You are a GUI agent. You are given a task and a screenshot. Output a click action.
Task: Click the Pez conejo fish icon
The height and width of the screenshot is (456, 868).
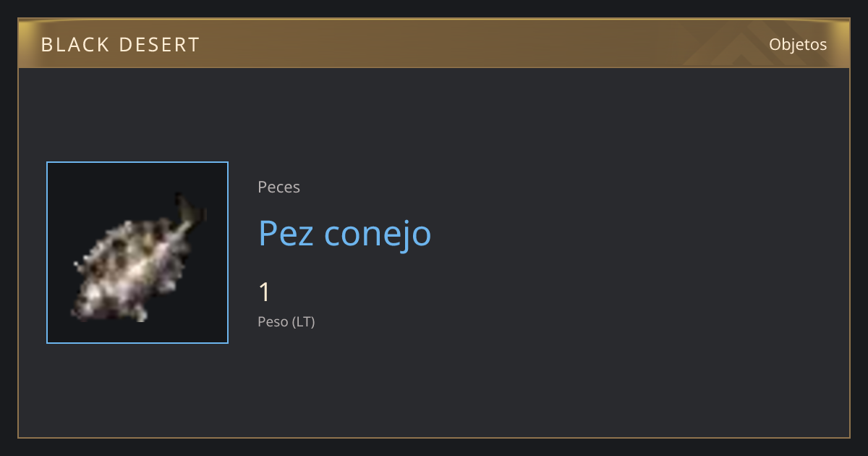click(x=139, y=257)
